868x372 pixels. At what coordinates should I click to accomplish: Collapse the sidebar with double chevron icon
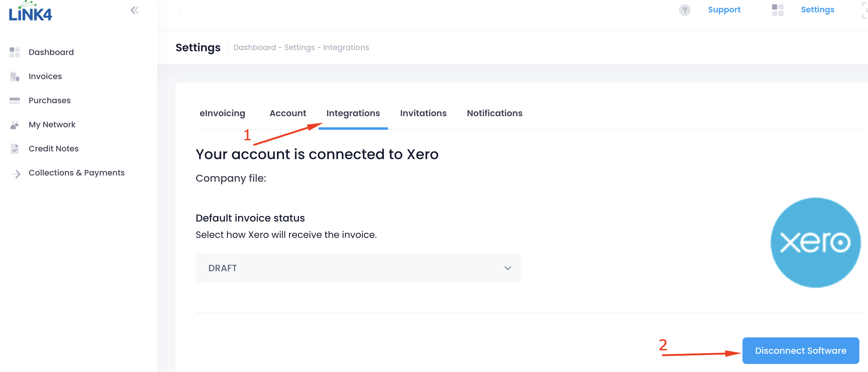point(134,11)
